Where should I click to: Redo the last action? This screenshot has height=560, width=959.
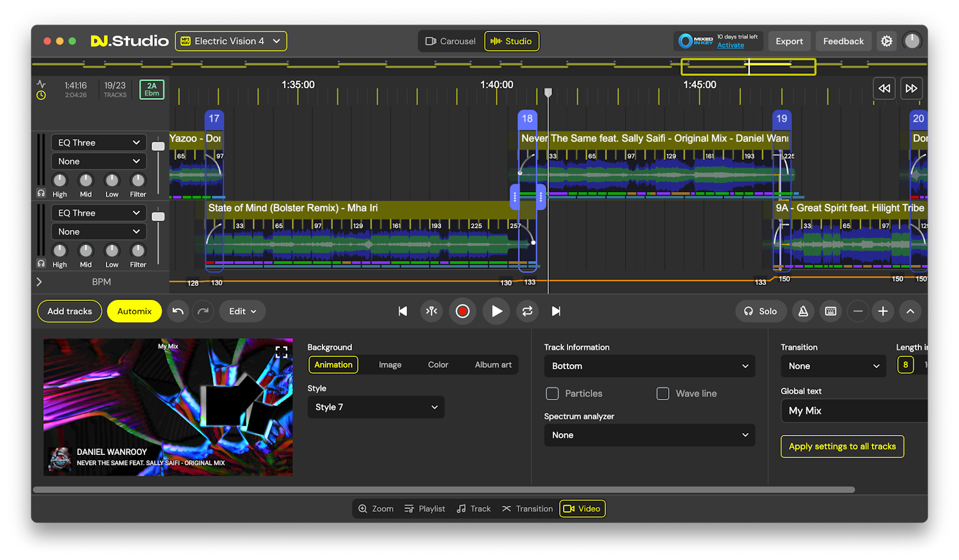203,311
